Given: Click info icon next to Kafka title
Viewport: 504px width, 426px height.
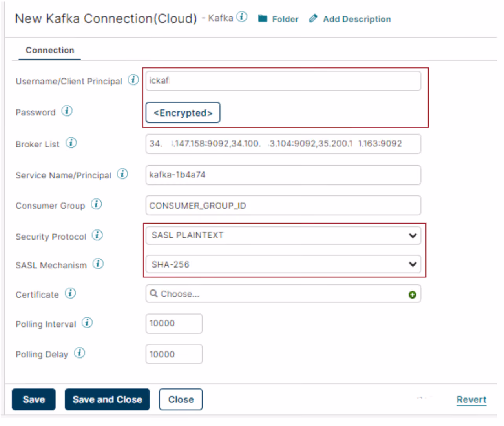Looking at the screenshot, I should pyautogui.click(x=242, y=17).
